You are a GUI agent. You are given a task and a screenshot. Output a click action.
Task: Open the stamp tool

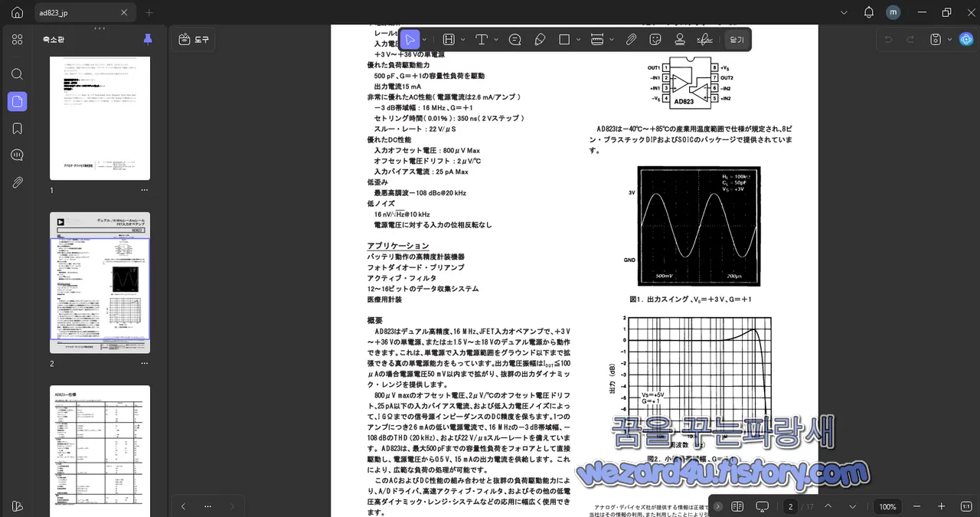(x=679, y=39)
